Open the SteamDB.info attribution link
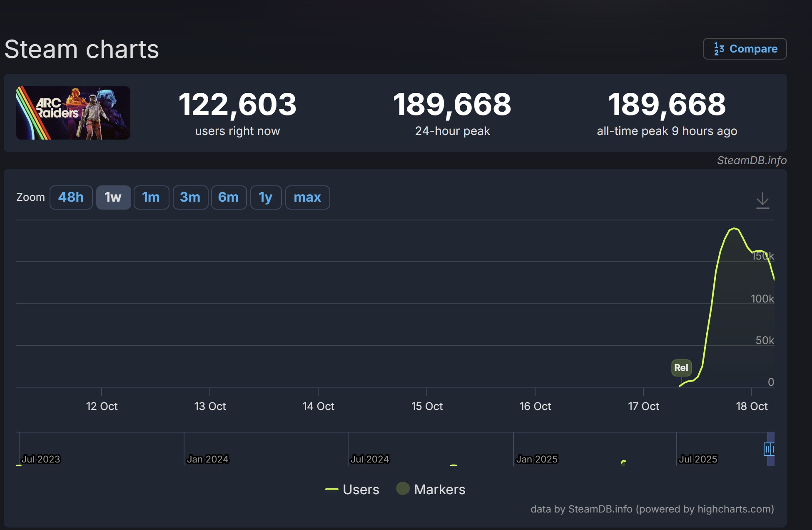The image size is (812, 530). tap(751, 160)
